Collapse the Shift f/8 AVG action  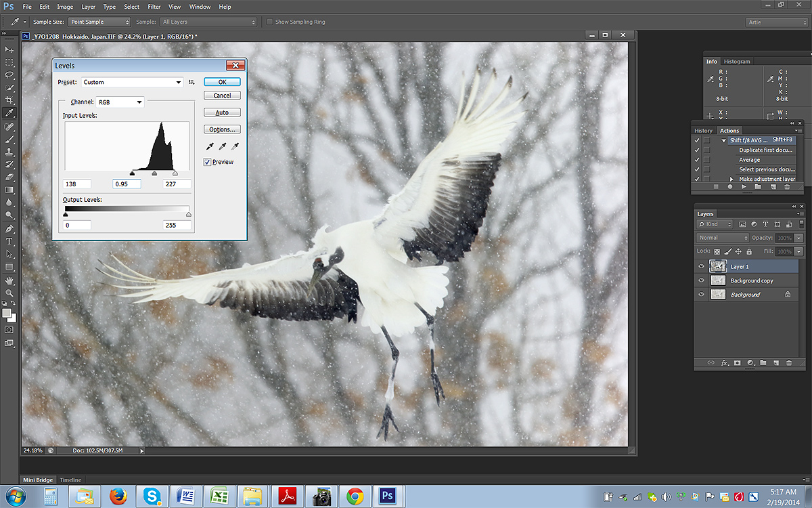pyautogui.click(x=723, y=140)
